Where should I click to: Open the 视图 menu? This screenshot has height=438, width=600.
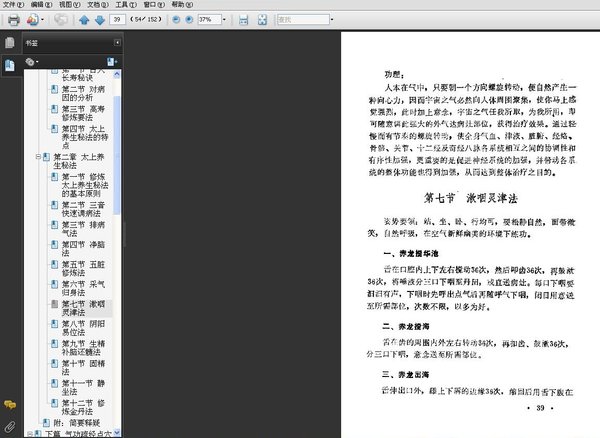point(70,5)
